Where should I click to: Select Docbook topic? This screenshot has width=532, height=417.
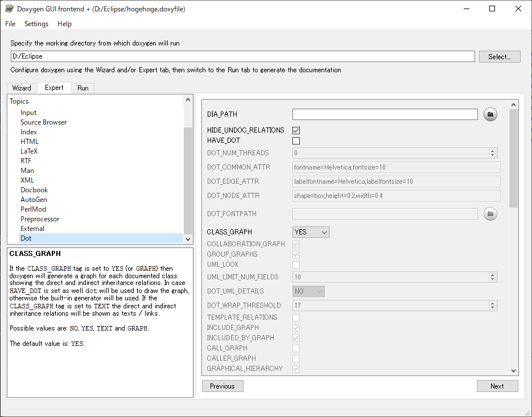pos(34,190)
